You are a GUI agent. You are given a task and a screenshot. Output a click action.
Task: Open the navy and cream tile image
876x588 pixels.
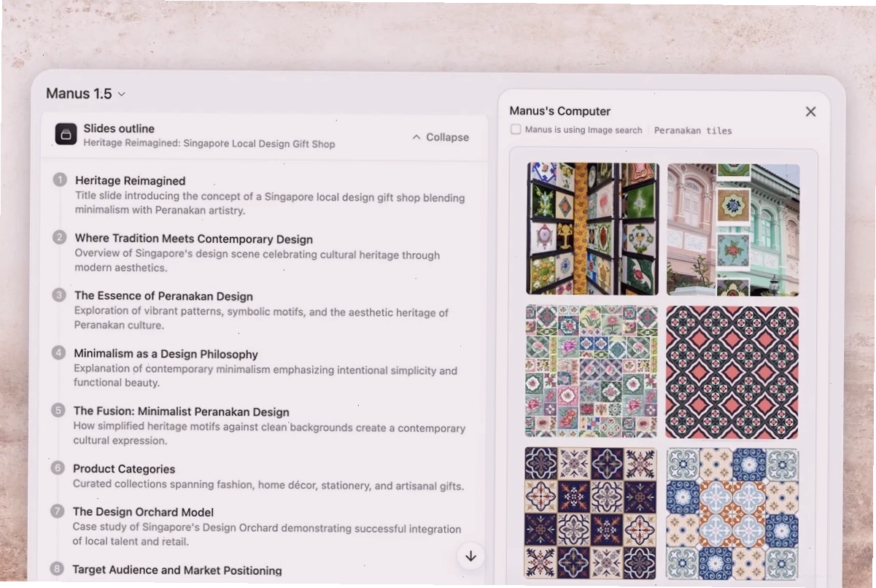pos(590,514)
